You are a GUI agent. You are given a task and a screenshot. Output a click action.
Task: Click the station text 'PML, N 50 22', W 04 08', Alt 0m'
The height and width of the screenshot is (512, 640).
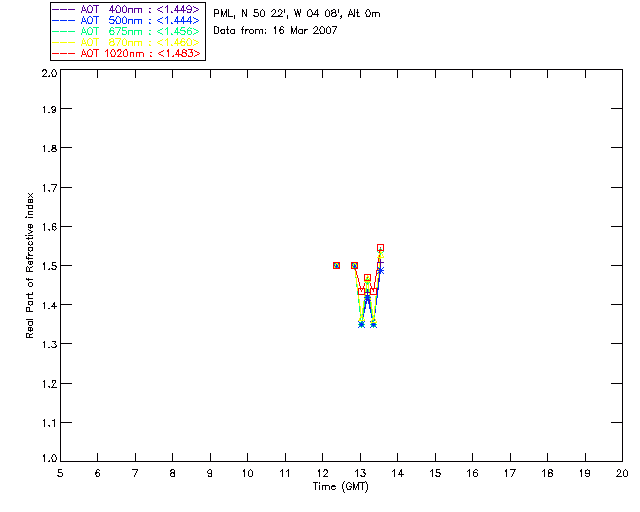pos(297,14)
